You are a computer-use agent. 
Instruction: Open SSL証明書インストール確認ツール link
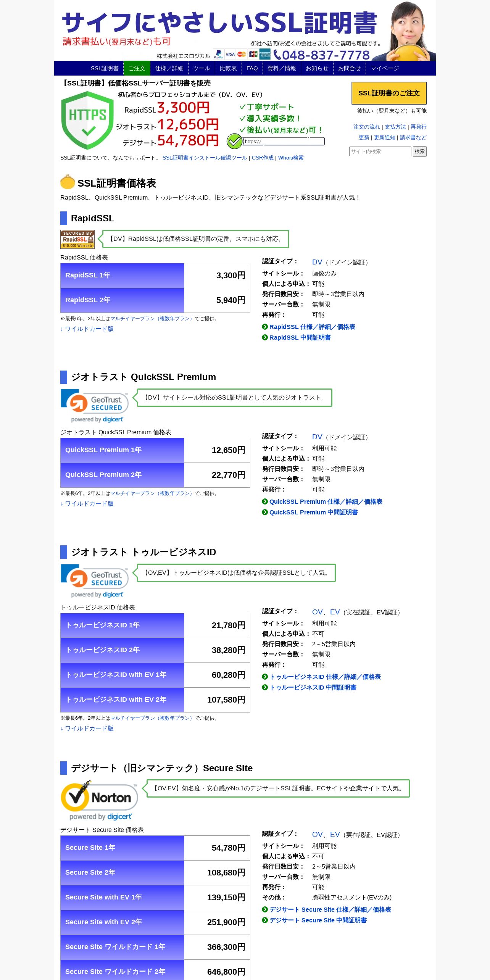pos(205,158)
